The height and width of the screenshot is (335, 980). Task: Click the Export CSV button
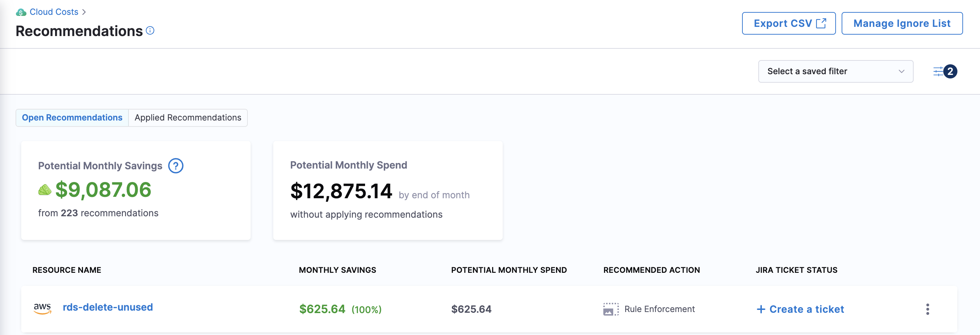788,23
